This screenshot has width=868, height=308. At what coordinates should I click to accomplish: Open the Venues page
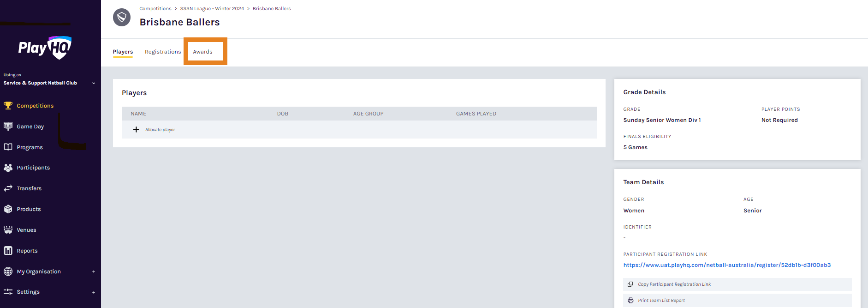pos(26,230)
